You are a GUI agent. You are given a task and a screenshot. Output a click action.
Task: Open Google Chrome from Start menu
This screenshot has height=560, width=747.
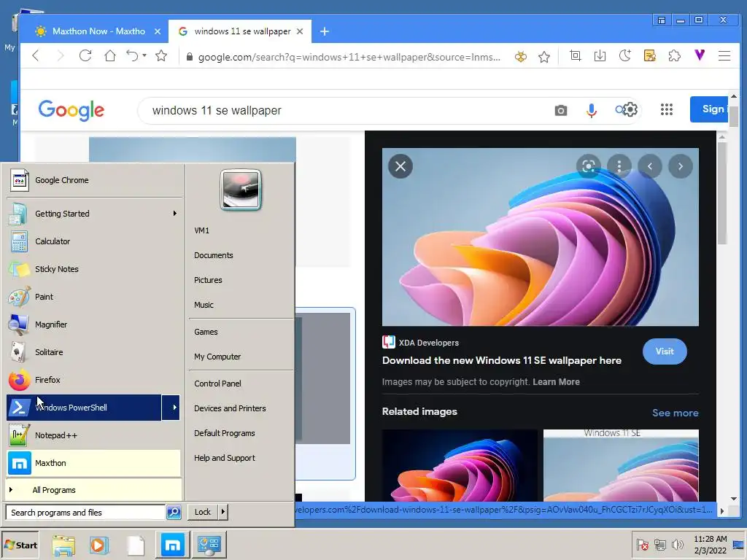point(94,181)
